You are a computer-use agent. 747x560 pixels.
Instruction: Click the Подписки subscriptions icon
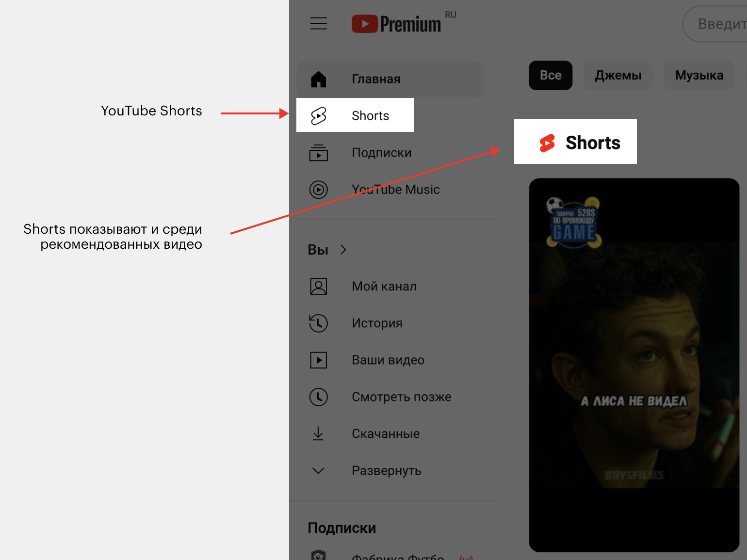(319, 153)
